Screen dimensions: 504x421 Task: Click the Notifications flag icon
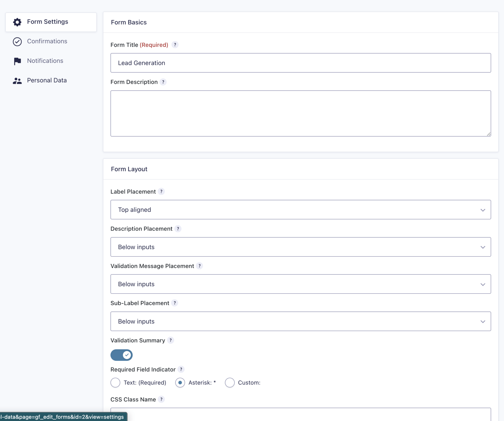pos(17,61)
